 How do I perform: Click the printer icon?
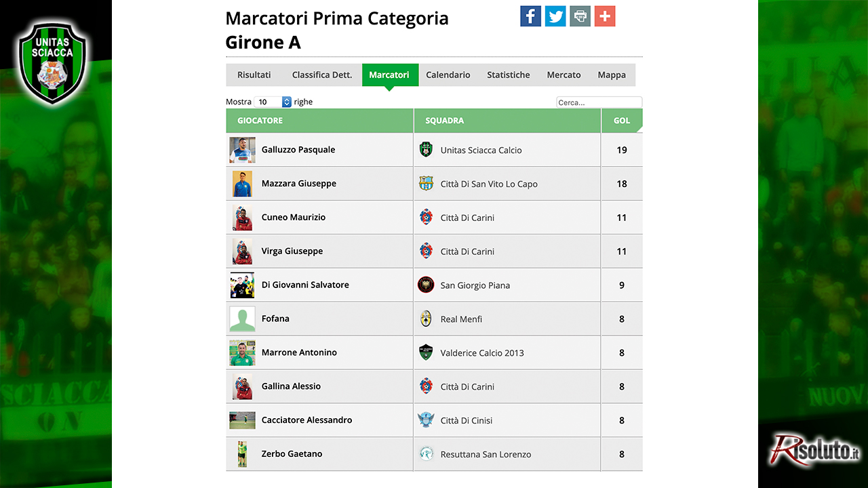point(580,16)
